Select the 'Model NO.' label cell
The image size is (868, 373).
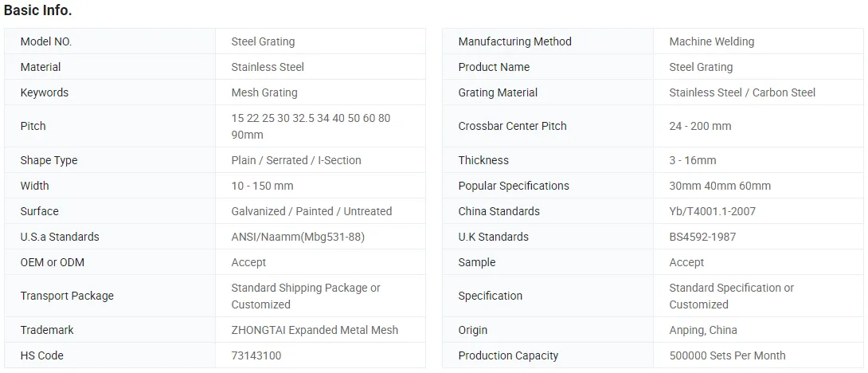click(46, 41)
